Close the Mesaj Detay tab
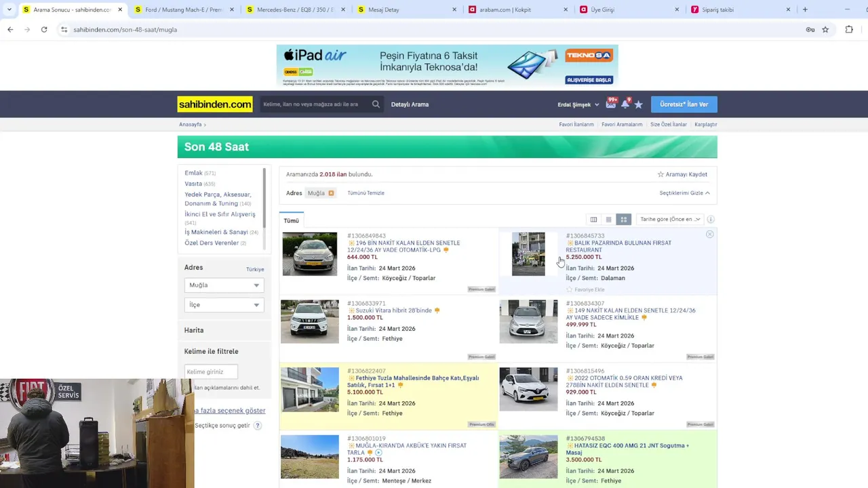Viewport: 868px width, 488px height. pyautogui.click(x=454, y=9)
